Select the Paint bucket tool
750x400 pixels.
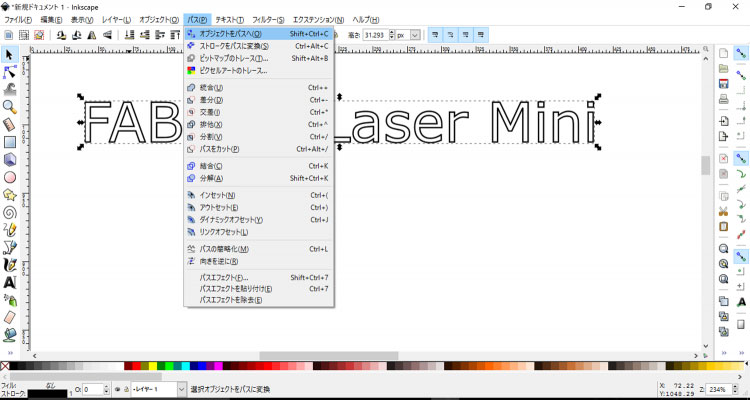pos(9,334)
